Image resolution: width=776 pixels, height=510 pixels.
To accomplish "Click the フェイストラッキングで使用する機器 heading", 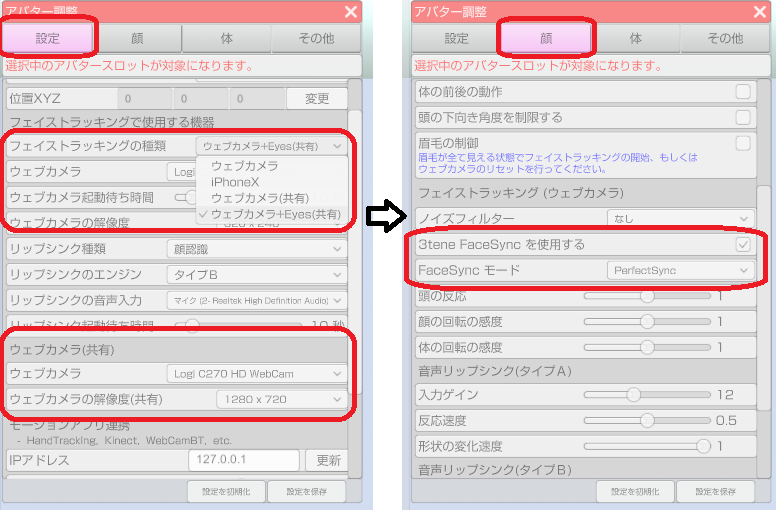I will pos(112,122).
